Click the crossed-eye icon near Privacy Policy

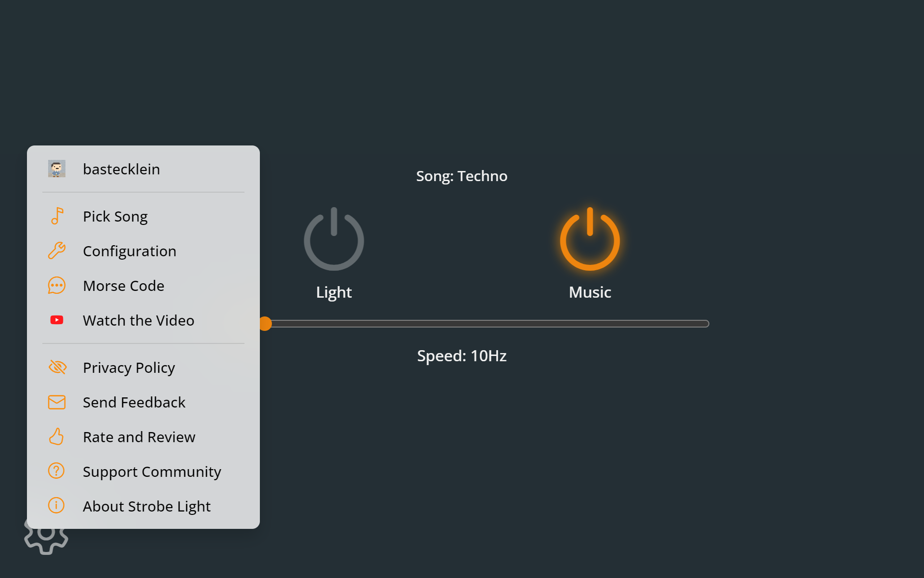coord(57,367)
